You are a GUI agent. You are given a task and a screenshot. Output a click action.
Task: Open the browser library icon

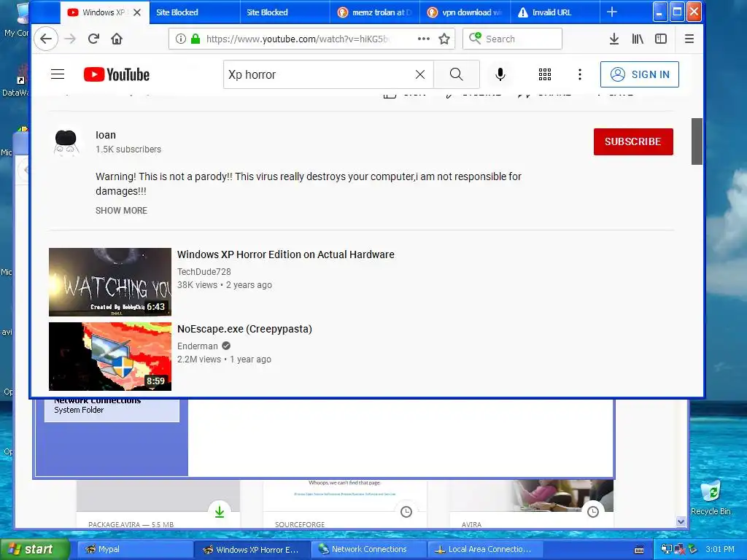click(638, 39)
